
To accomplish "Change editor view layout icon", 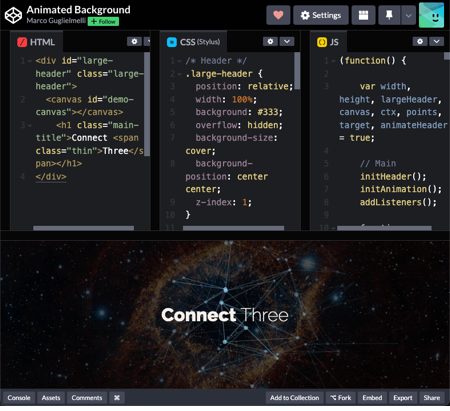I will point(363,15).
